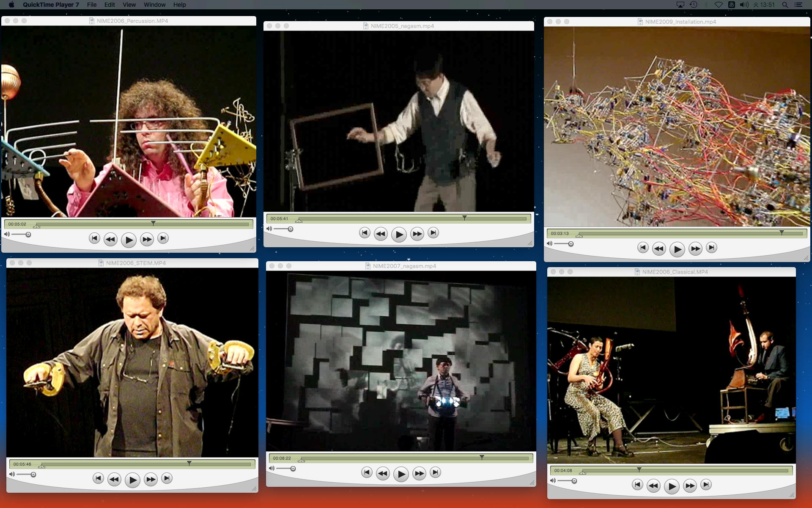
Task: Click the NIME2006_Classical.MP4 title bar file icon
Action: tap(637, 272)
